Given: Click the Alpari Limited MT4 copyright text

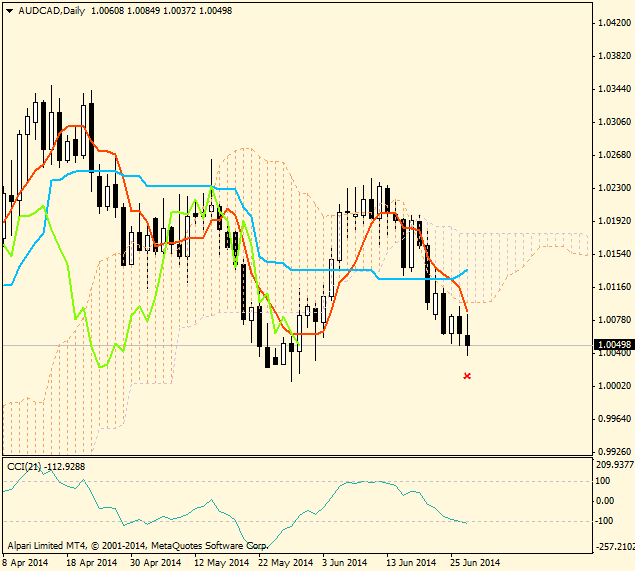Looking at the screenshot, I should click(x=138, y=546).
